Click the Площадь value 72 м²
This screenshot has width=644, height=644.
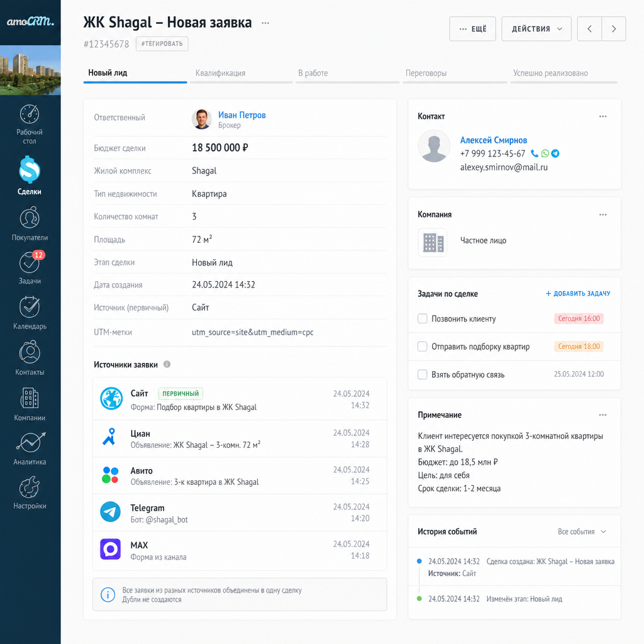tap(202, 240)
